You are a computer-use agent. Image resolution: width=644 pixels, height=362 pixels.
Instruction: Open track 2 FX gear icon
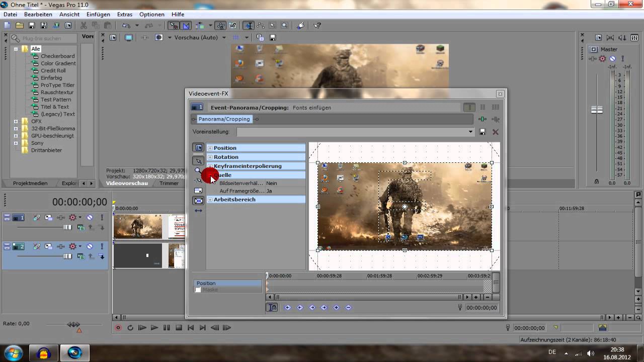(73, 246)
